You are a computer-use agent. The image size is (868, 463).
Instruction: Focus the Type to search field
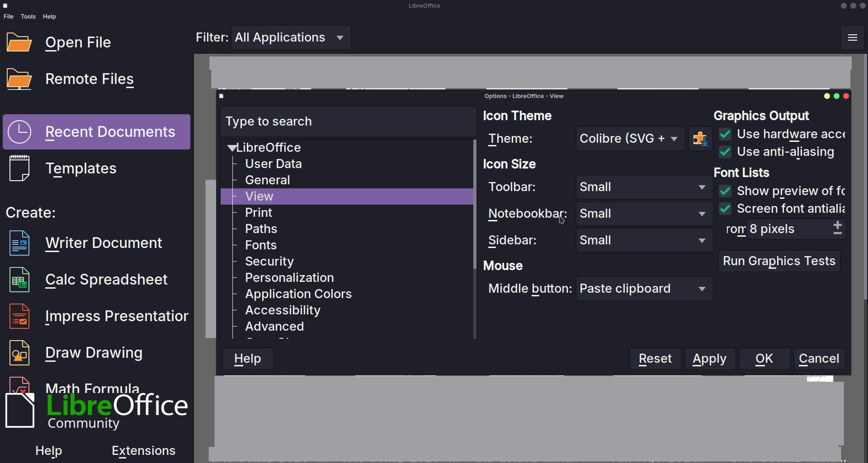point(348,121)
